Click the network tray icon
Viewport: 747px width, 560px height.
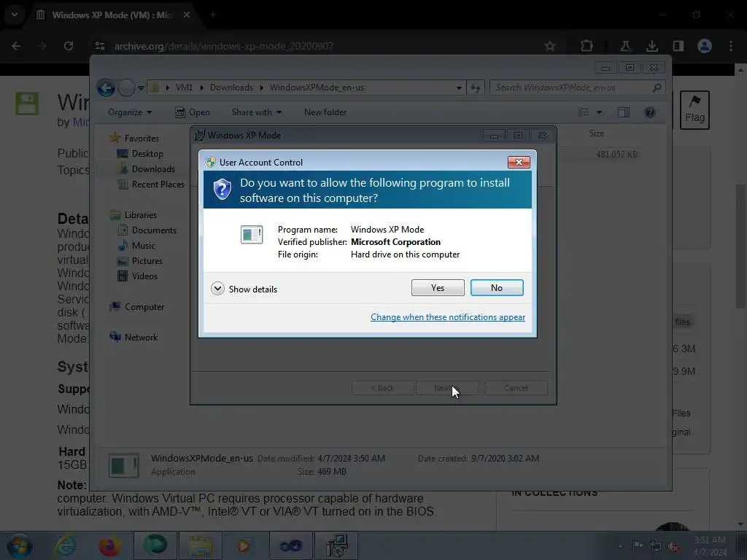pyautogui.click(x=656, y=546)
